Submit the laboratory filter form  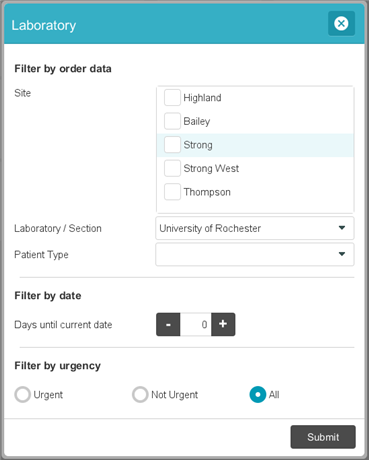pos(323,437)
